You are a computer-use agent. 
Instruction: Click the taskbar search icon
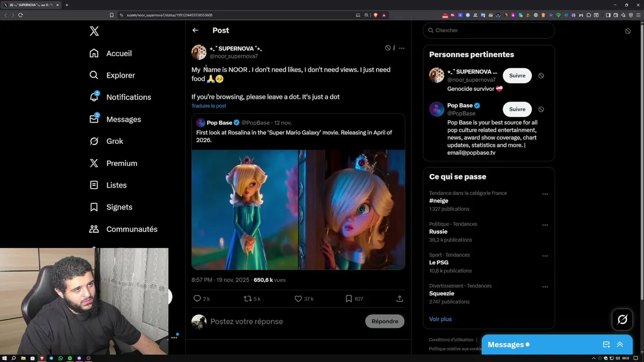click(14, 358)
